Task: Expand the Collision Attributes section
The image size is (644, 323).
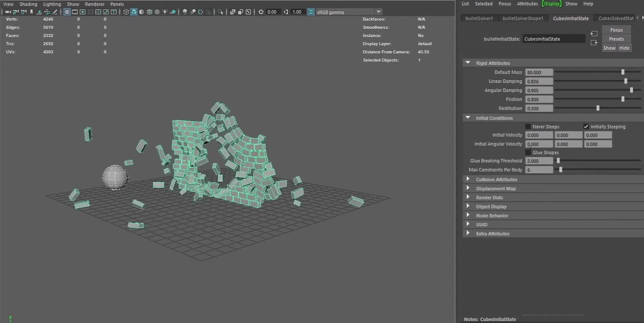Action: (x=468, y=179)
